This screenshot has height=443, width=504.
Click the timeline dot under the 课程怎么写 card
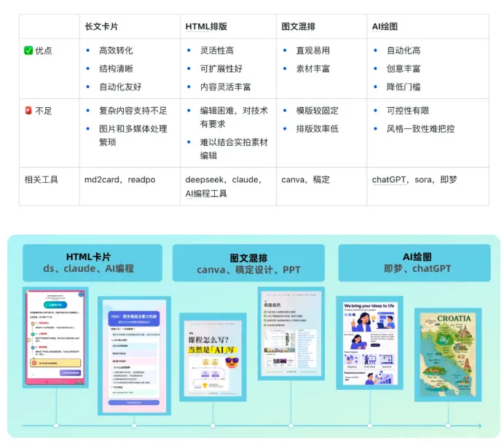coord(213,426)
